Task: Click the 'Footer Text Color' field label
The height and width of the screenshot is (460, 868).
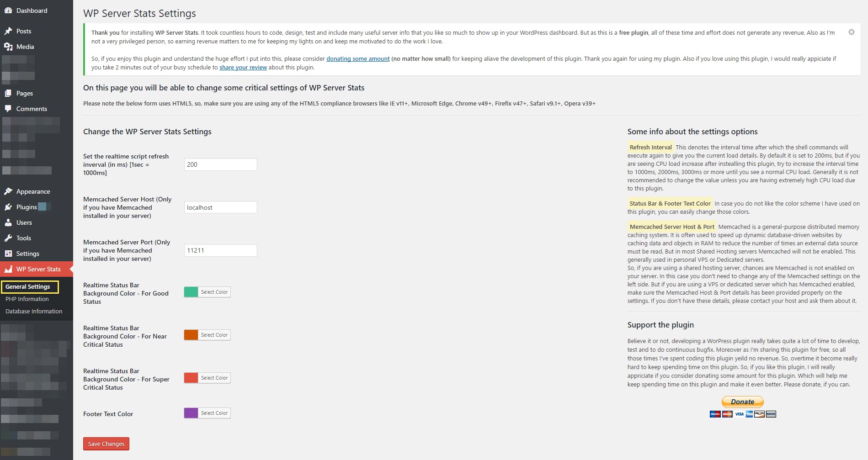Action: pos(108,414)
